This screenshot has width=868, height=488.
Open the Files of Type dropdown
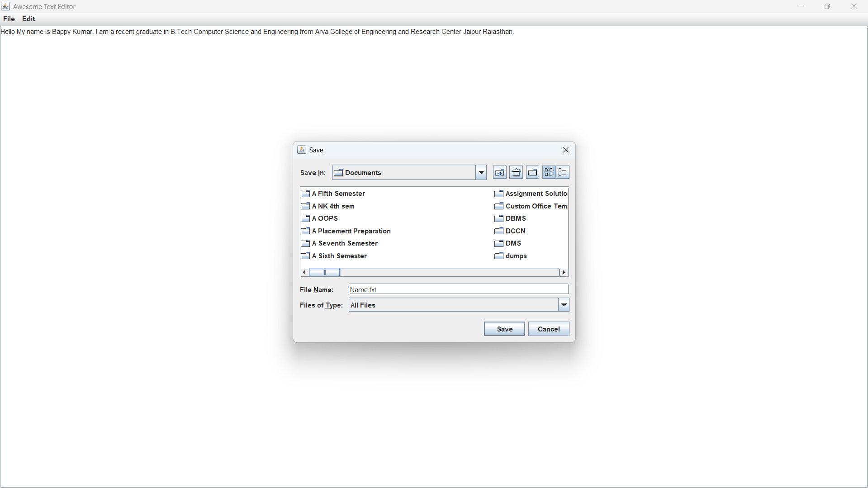pyautogui.click(x=563, y=305)
